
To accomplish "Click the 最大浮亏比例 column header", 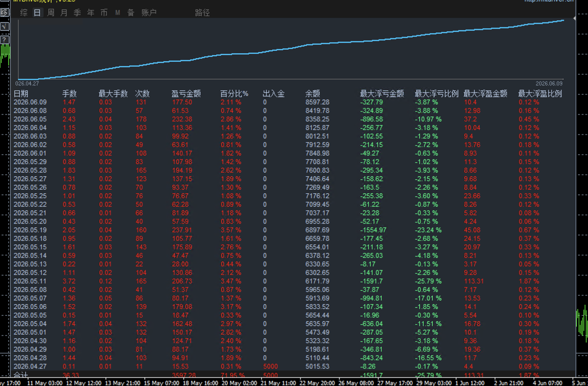I will [x=437, y=94].
